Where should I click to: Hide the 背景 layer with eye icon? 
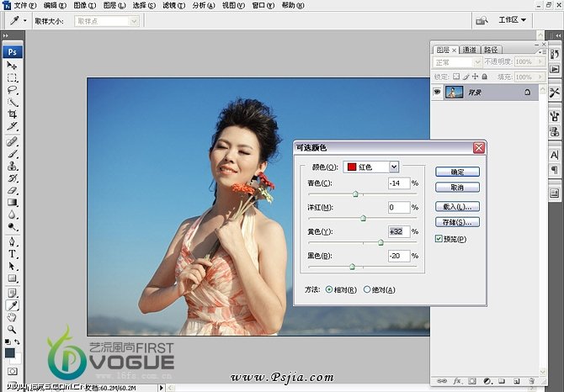[x=438, y=92]
